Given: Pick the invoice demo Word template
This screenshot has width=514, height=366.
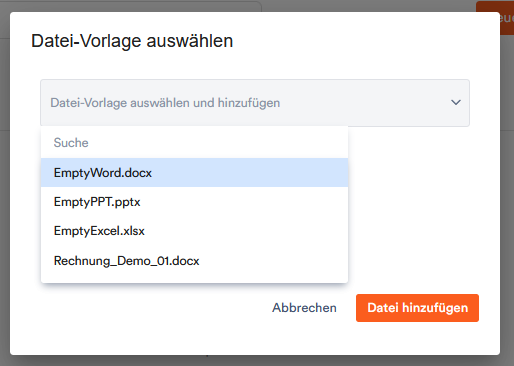Looking at the screenshot, I should tap(194, 260).
